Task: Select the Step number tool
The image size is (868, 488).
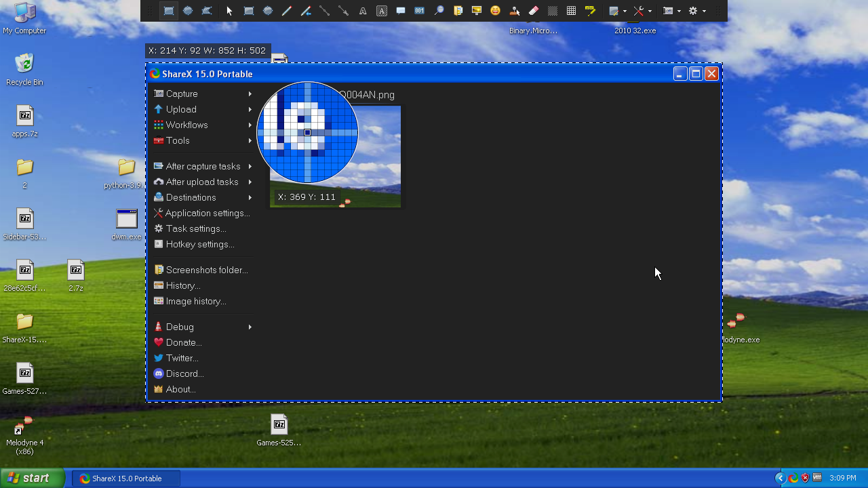Action: click(420, 11)
